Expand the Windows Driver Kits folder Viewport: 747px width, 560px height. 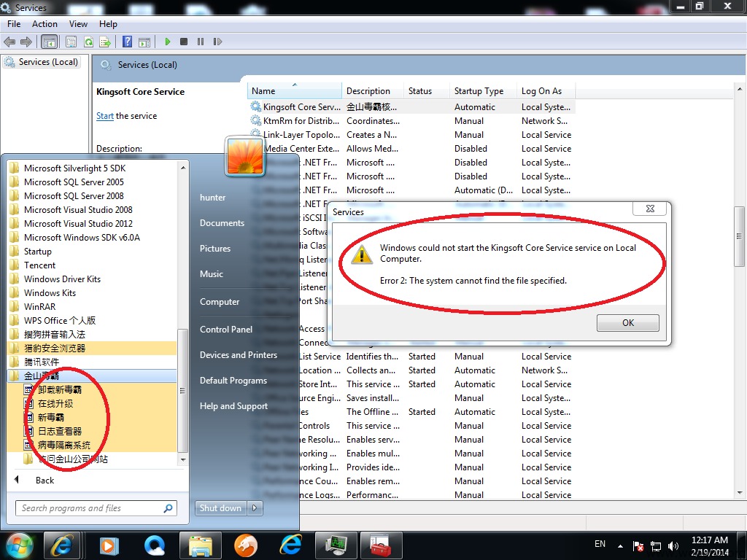click(x=93, y=279)
